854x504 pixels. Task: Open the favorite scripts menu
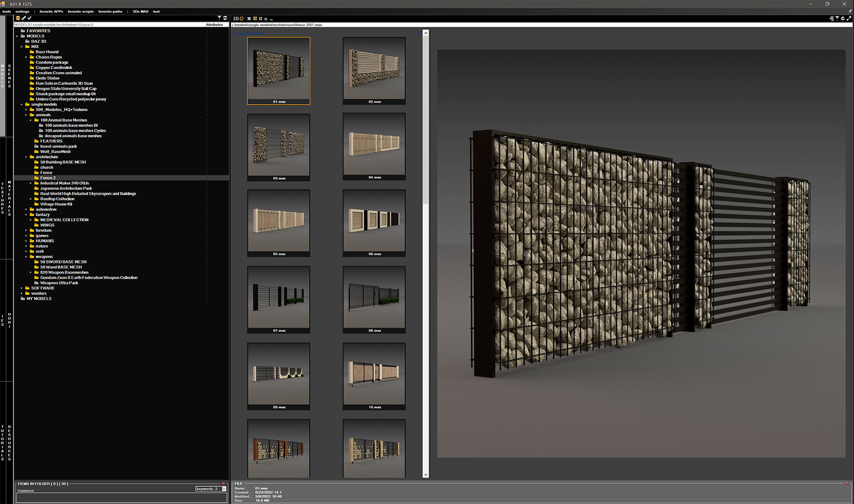coord(81,11)
